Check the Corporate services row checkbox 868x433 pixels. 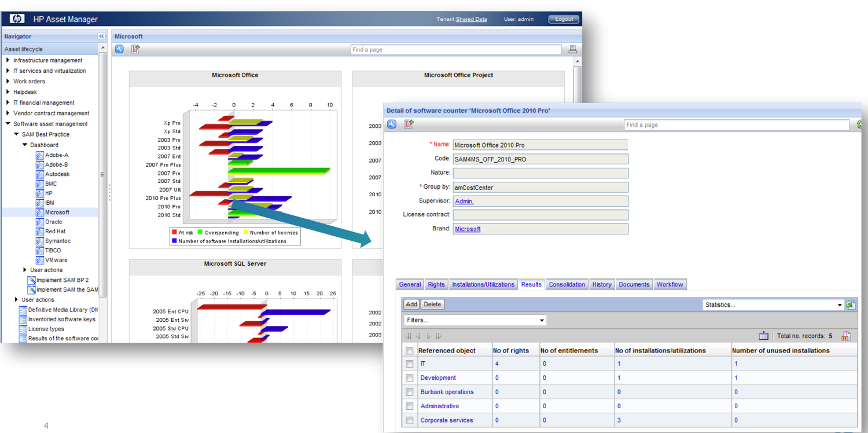[410, 420]
